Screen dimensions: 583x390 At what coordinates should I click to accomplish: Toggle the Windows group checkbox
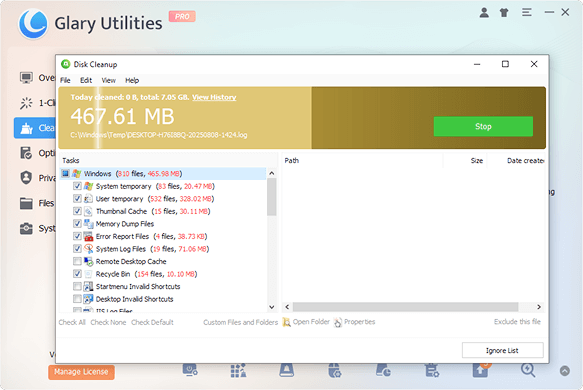coord(65,174)
